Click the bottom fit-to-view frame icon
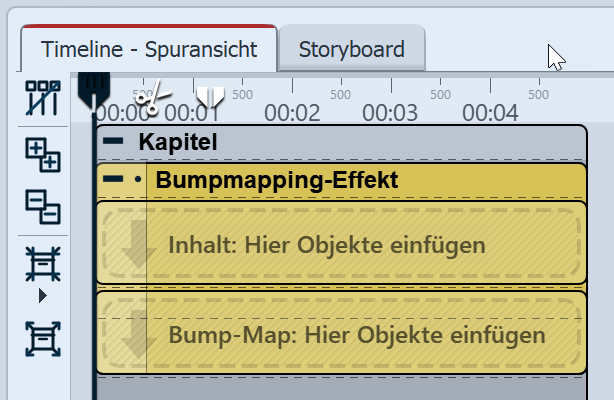Screen dimensions: 614x400 coord(42,339)
